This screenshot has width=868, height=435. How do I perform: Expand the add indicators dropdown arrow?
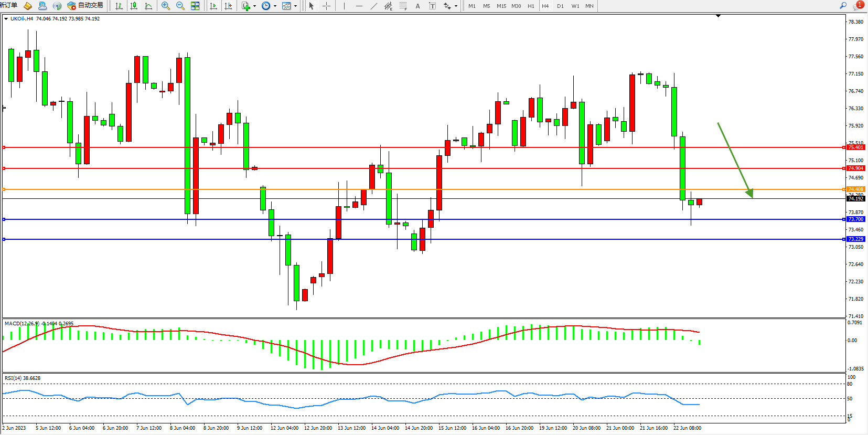tap(254, 6)
